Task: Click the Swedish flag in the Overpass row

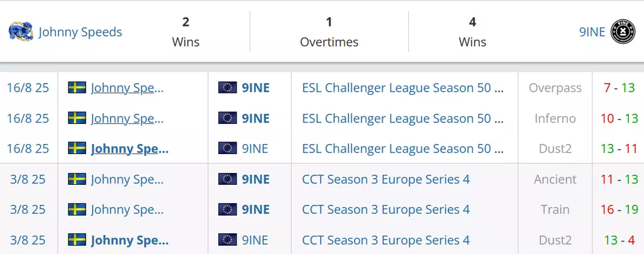Action: tap(77, 88)
